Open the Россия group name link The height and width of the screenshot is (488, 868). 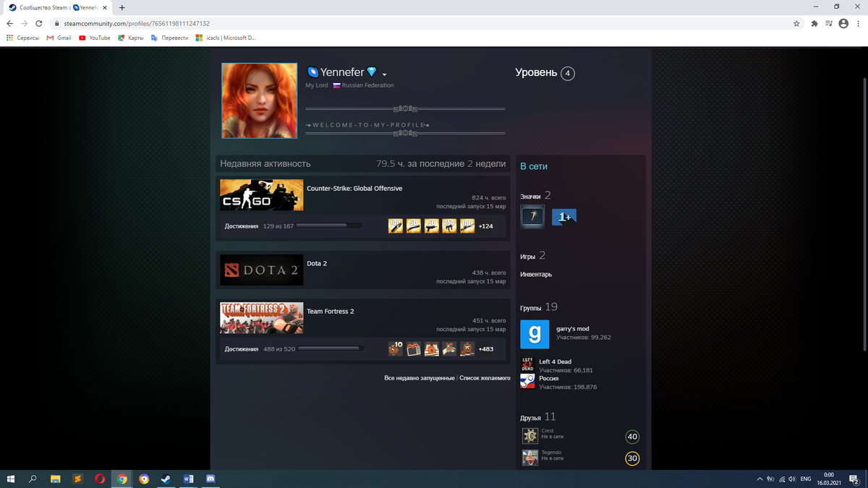549,378
